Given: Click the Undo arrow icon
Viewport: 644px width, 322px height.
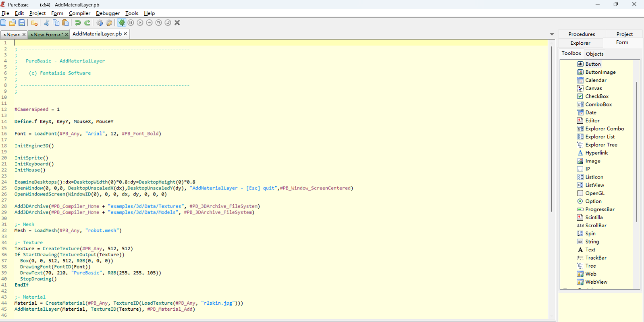Looking at the screenshot, I should (x=78, y=23).
